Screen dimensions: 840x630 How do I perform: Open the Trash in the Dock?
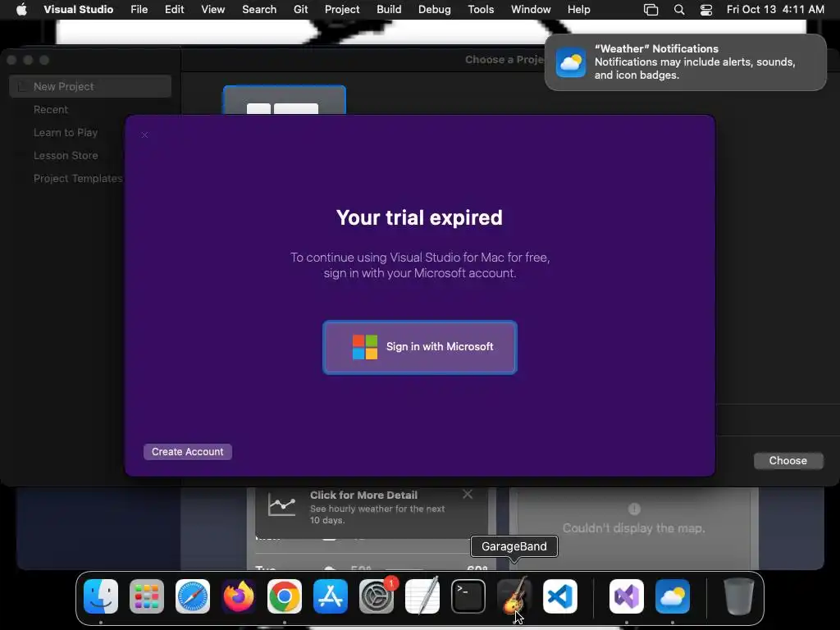739,596
